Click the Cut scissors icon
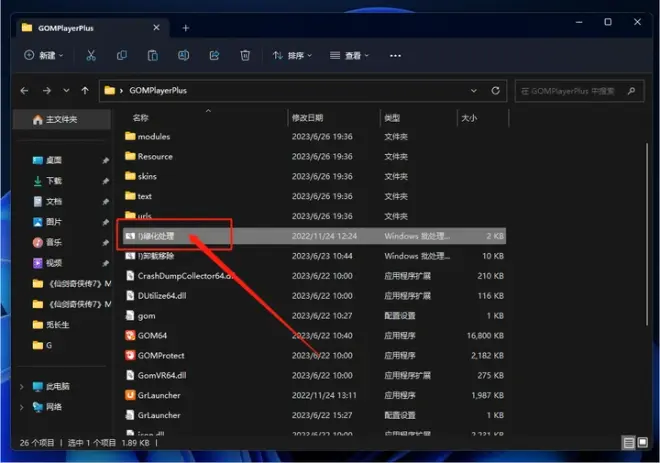 tap(91, 56)
